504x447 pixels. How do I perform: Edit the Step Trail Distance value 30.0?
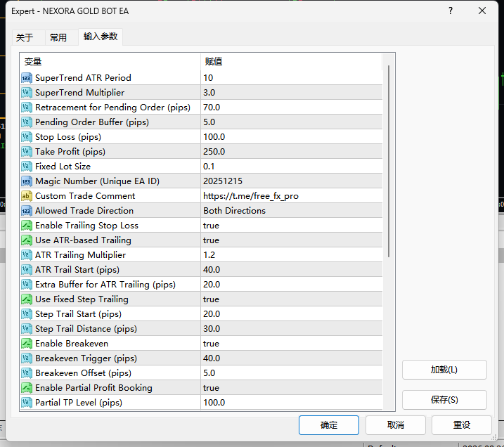click(x=292, y=329)
